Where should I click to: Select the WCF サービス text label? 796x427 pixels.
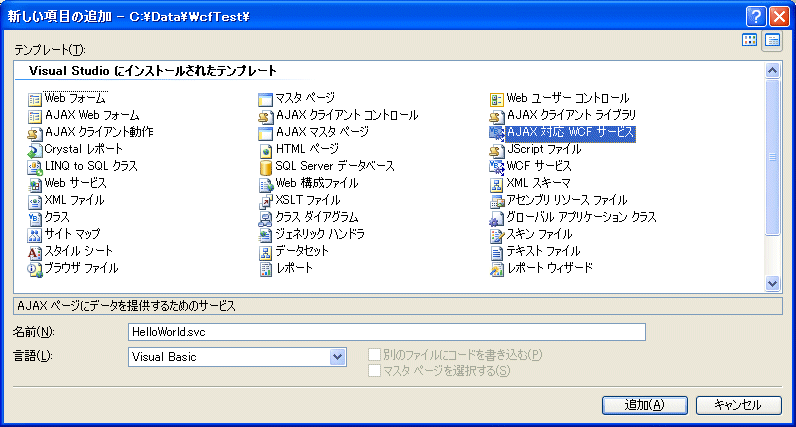(x=539, y=166)
